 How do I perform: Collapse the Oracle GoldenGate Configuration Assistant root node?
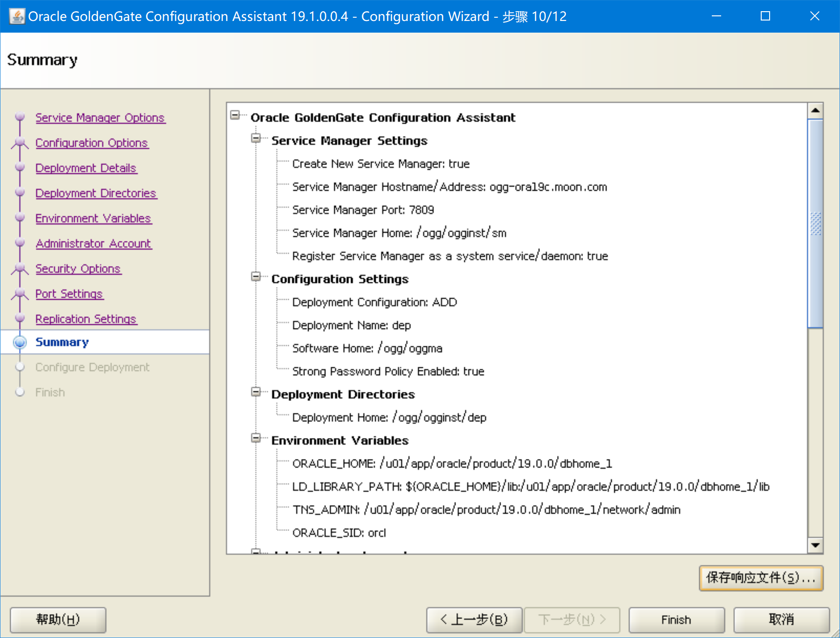235,115
